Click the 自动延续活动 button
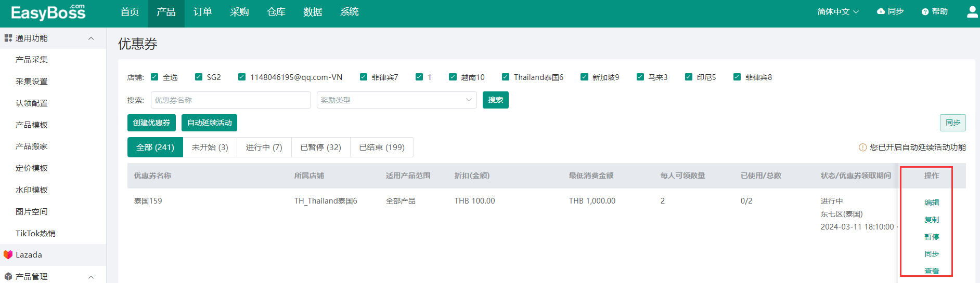 [x=209, y=123]
